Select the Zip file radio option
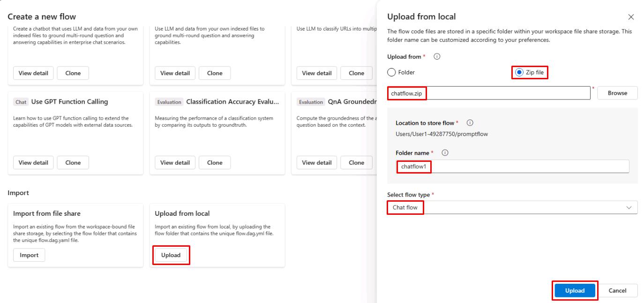644x303 pixels. [x=519, y=73]
